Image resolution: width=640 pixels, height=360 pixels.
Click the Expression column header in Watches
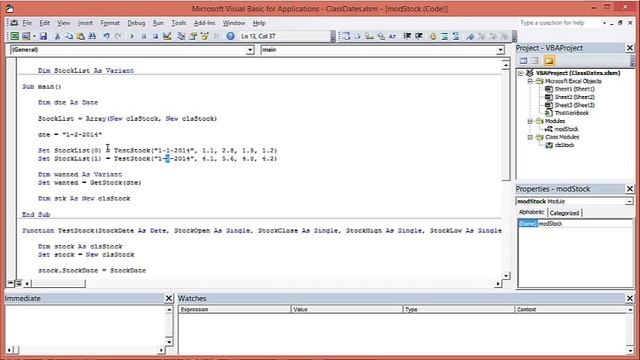[x=234, y=309]
